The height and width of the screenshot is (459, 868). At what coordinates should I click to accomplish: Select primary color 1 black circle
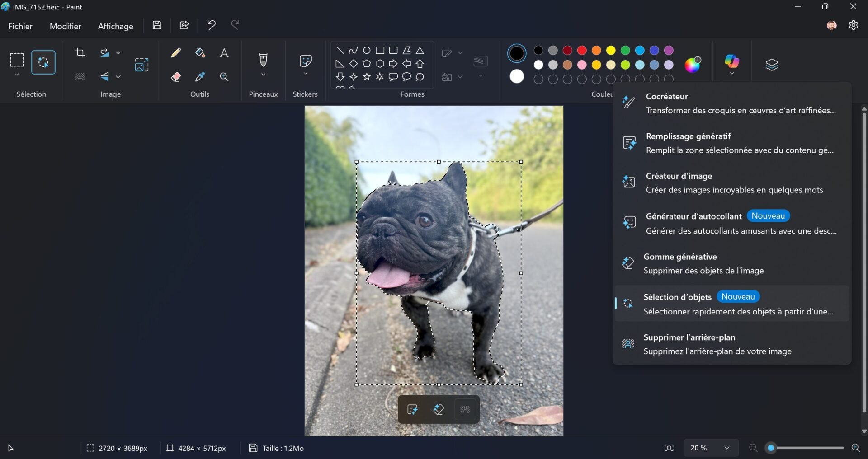click(x=517, y=53)
